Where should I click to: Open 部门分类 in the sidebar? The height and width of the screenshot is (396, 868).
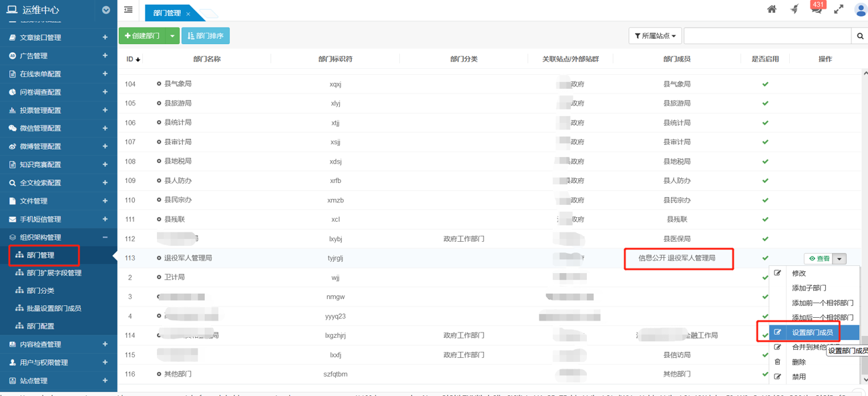pos(40,290)
